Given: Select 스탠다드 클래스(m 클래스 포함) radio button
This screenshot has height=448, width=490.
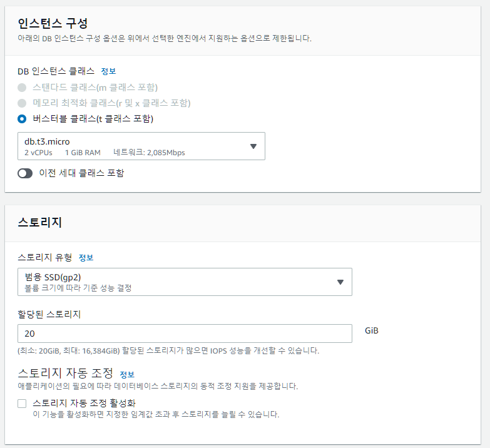Looking at the screenshot, I should coord(22,88).
